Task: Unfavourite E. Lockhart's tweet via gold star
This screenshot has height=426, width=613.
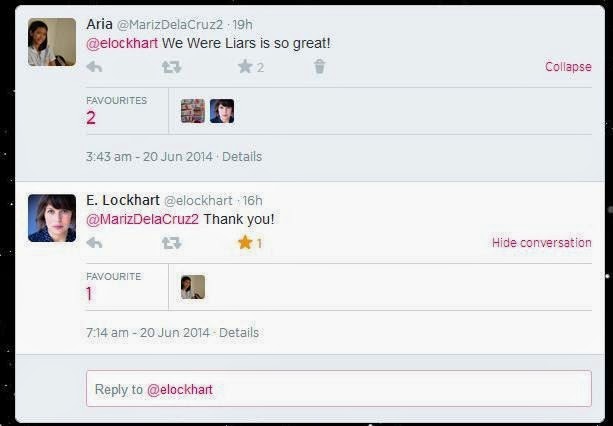Action: [245, 242]
